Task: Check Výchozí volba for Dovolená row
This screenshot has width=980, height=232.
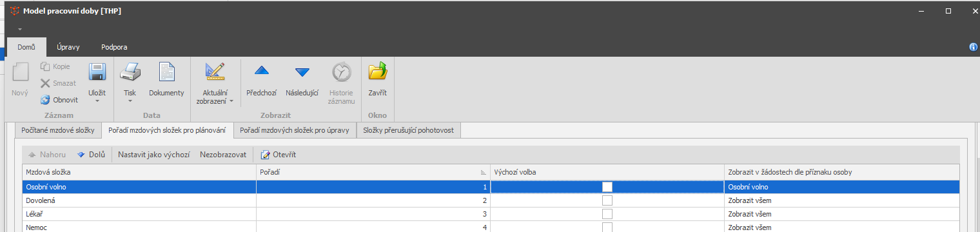Action: (x=607, y=200)
